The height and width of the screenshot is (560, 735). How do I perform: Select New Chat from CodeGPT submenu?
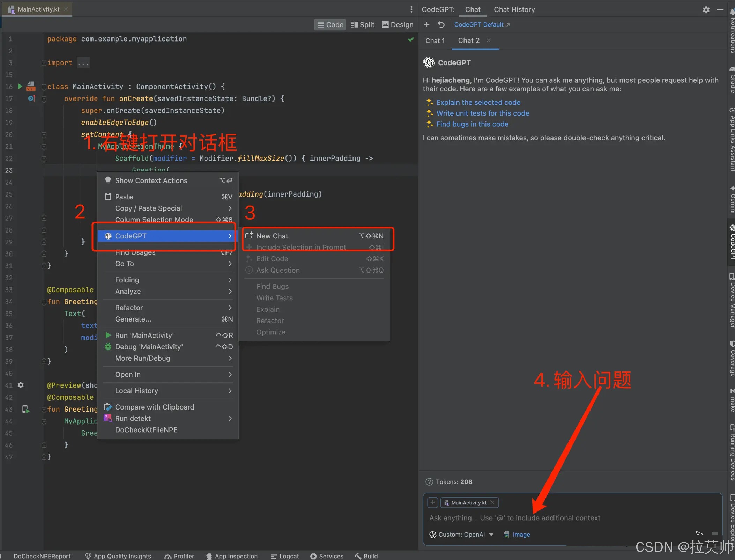272,236
